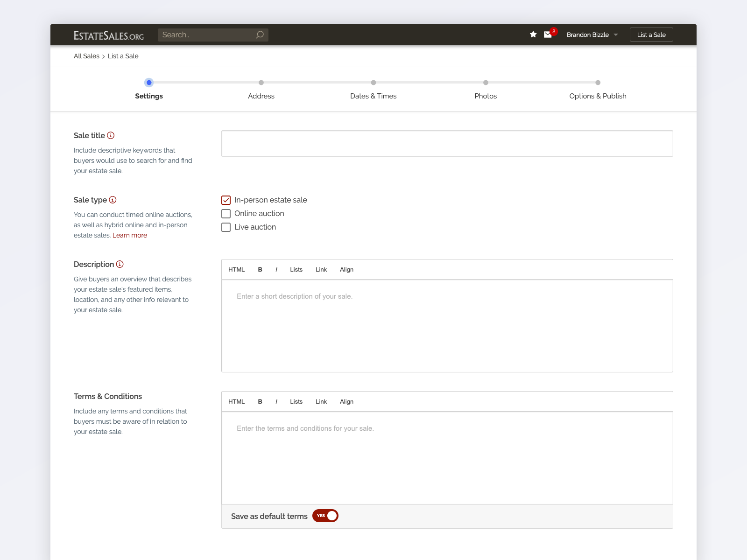This screenshot has height=560, width=747.
Task: Open the messages envelope icon
Action: (x=548, y=35)
